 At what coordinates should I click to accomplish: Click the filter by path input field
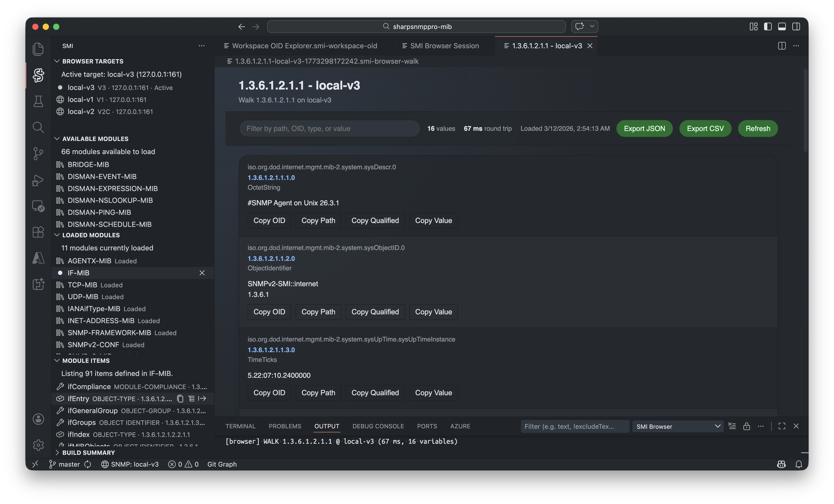pyautogui.click(x=329, y=129)
